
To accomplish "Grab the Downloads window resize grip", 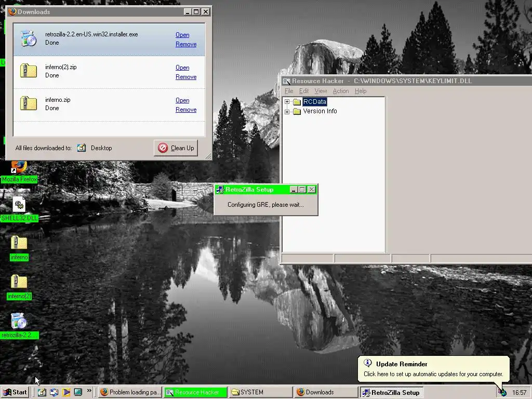I will point(208,156).
